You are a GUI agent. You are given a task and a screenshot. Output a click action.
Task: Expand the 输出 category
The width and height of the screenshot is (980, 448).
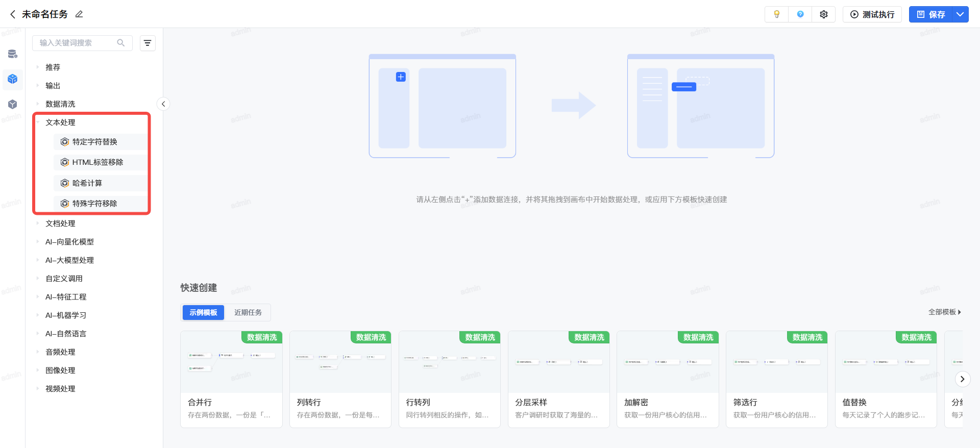37,86
